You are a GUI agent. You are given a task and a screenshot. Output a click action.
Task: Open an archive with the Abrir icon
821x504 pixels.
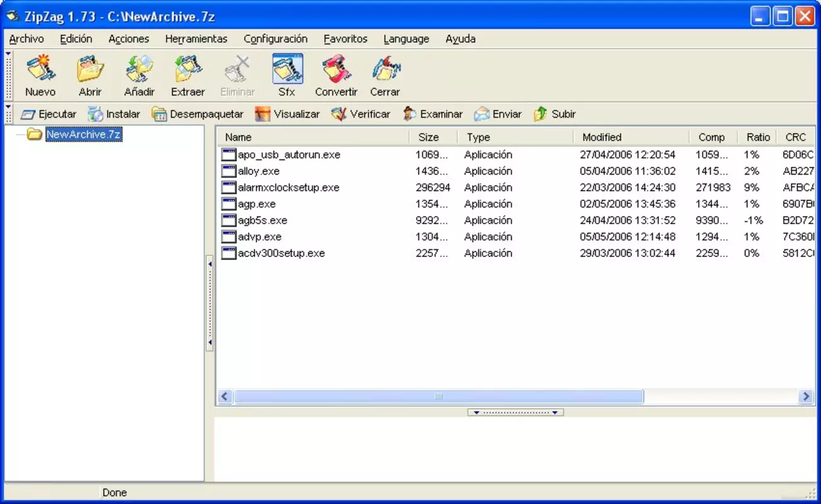[x=90, y=76]
